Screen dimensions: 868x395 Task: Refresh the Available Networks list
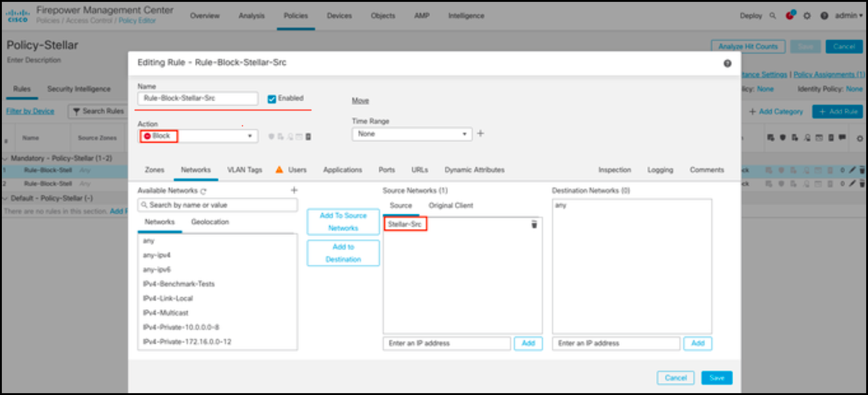coord(204,191)
